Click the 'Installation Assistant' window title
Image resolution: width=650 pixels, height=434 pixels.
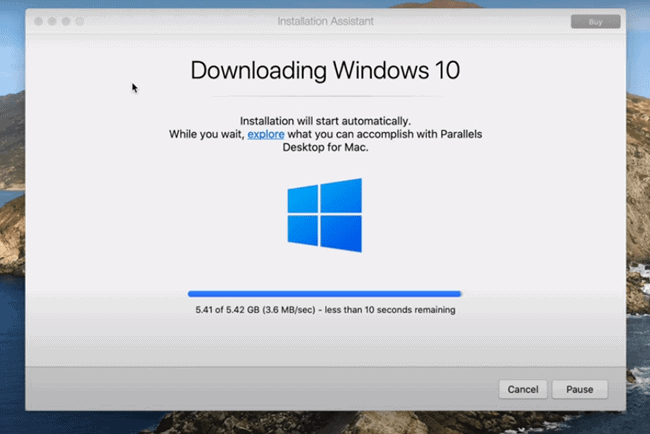coord(325,21)
